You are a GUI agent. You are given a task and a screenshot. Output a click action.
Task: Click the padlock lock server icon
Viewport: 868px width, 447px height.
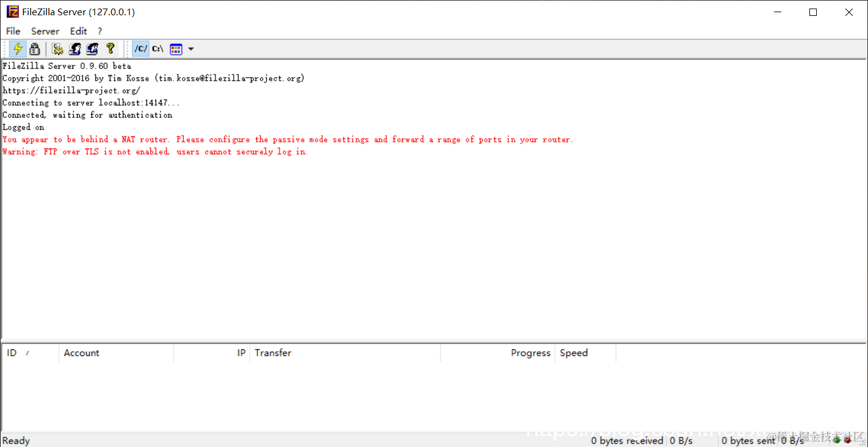coord(35,49)
